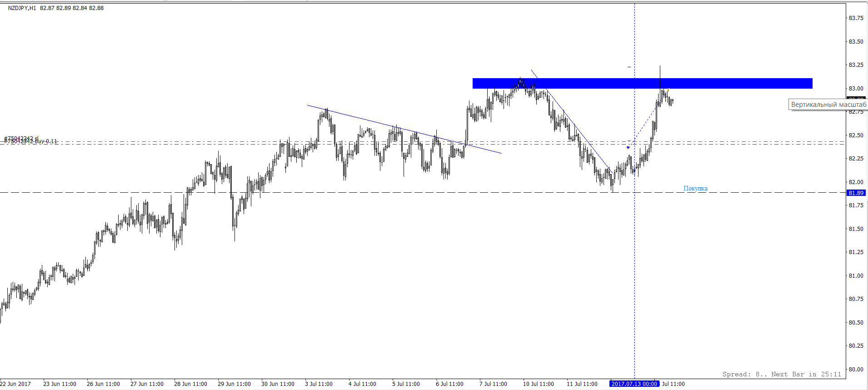This screenshot has height=390, width=868.
Task: Click the 81.50 price scale label
Action: pos(856,229)
